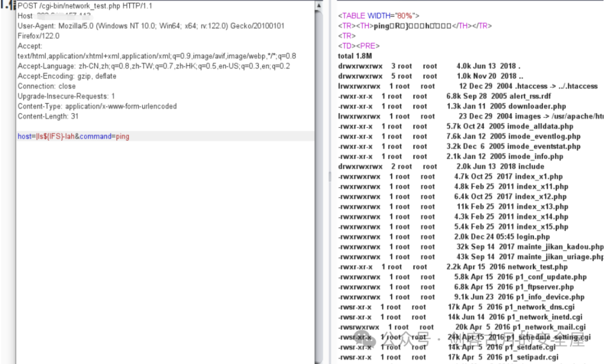Select the index_x14.php row
Screen dimensions: 605x364
coord(453,216)
